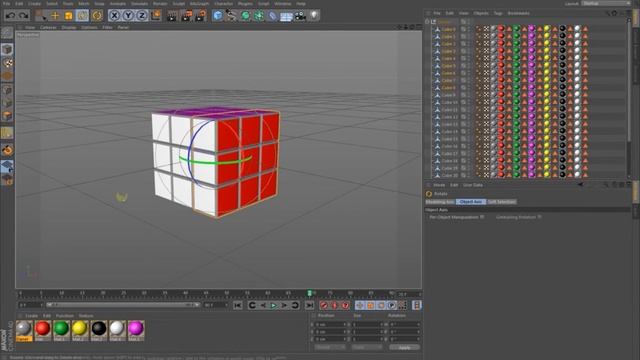Open Edit Render Settings
The image size is (640, 360).
[x=200, y=16]
